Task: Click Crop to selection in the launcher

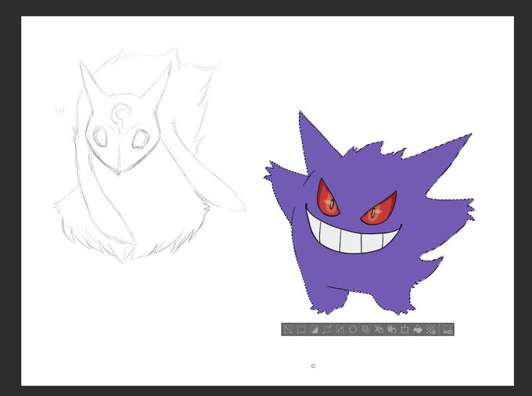Action: 301,329
